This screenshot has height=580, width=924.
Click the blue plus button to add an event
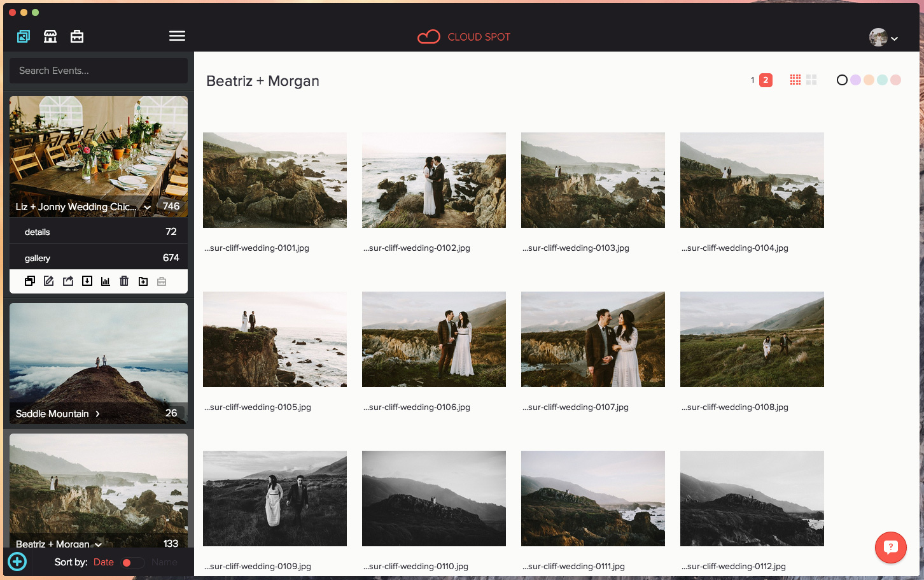click(x=17, y=562)
